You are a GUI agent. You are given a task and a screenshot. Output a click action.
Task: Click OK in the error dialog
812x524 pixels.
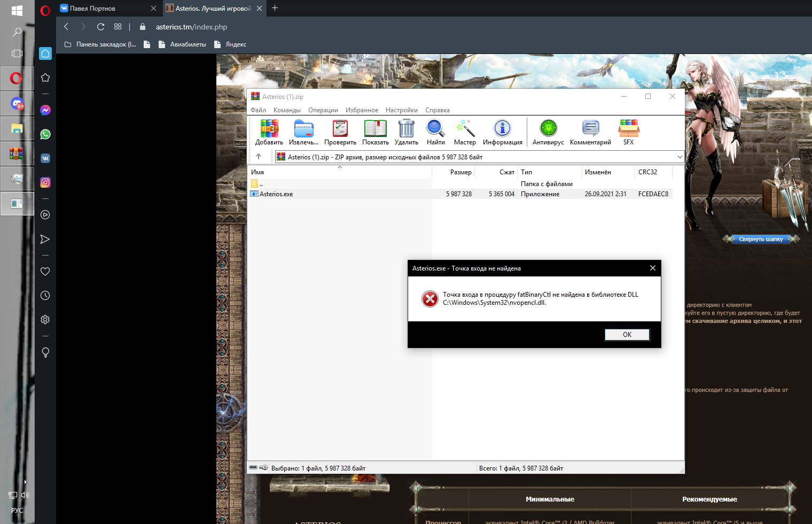tap(627, 335)
